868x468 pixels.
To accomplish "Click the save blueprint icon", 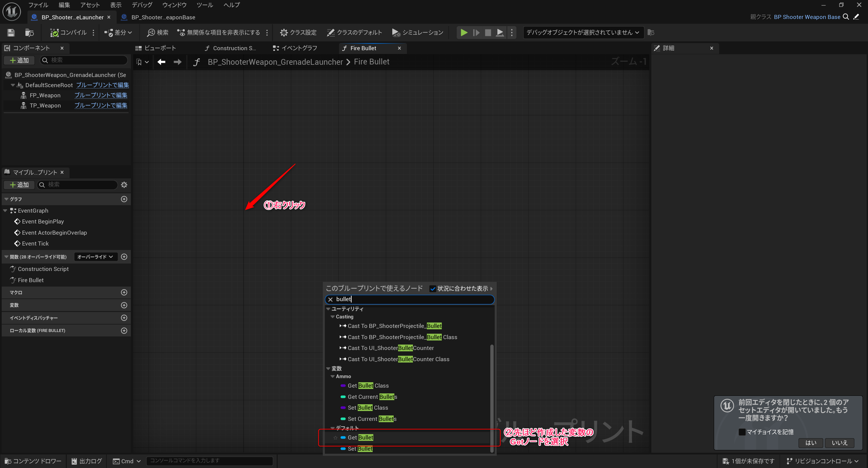I will [x=11, y=33].
